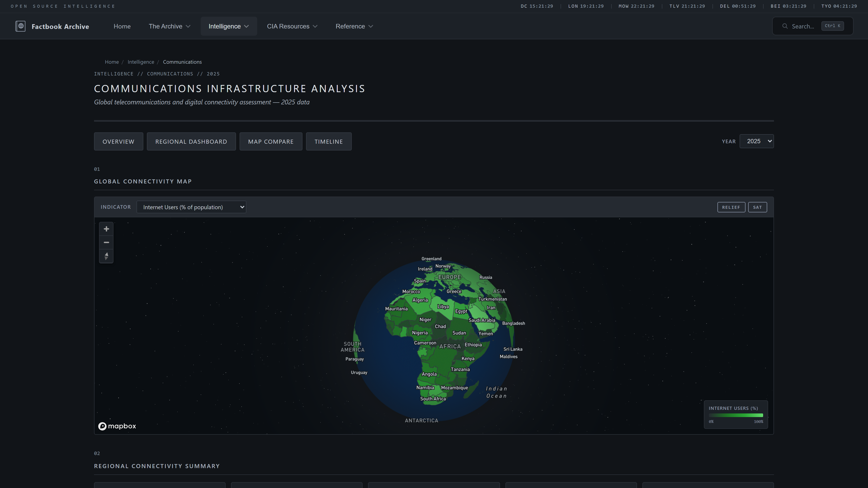Click the Reference menu chevron icon
Viewport: 868px width, 488px height.
click(371, 26)
